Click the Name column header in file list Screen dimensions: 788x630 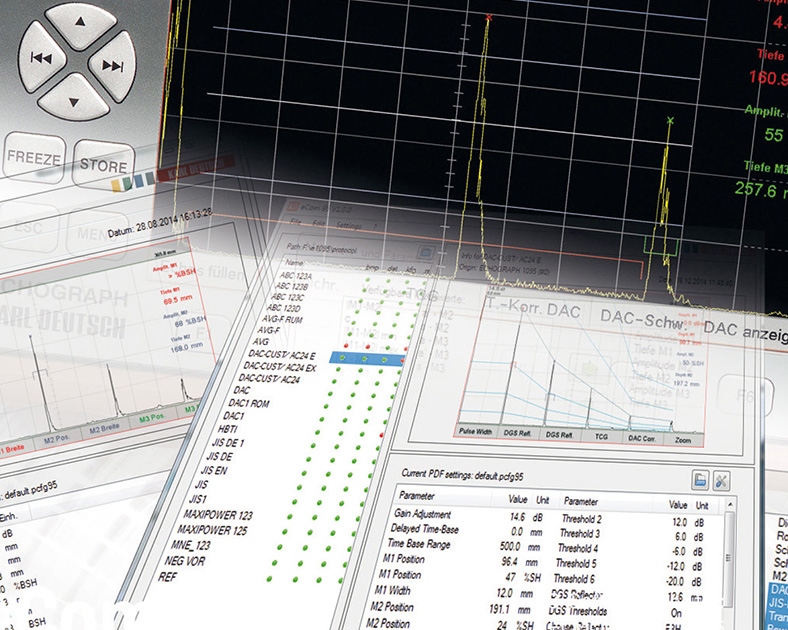click(x=294, y=262)
